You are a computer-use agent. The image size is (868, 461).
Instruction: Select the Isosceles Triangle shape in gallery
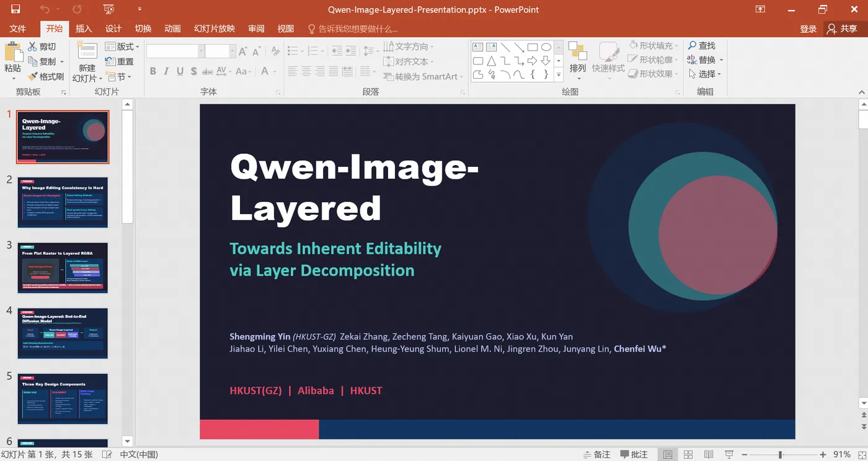492,61
